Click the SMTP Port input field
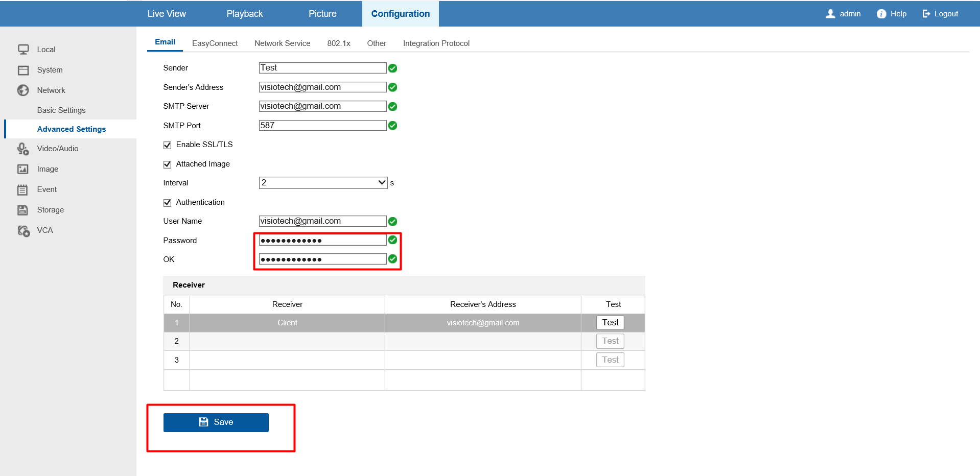The image size is (980, 476). click(x=322, y=126)
